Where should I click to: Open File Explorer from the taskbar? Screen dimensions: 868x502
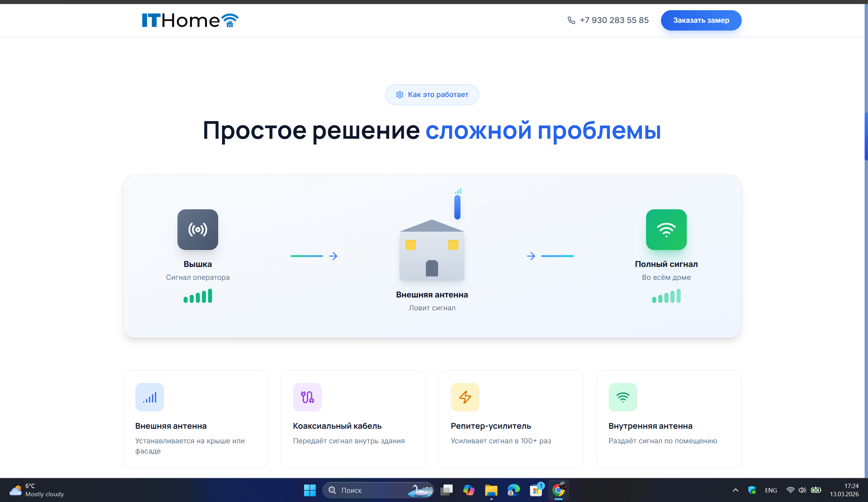(x=491, y=490)
